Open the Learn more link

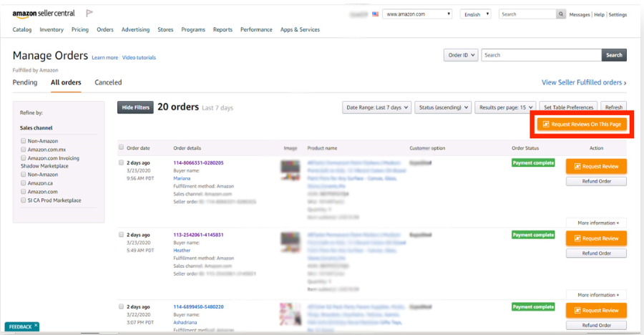click(x=104, y=57)
